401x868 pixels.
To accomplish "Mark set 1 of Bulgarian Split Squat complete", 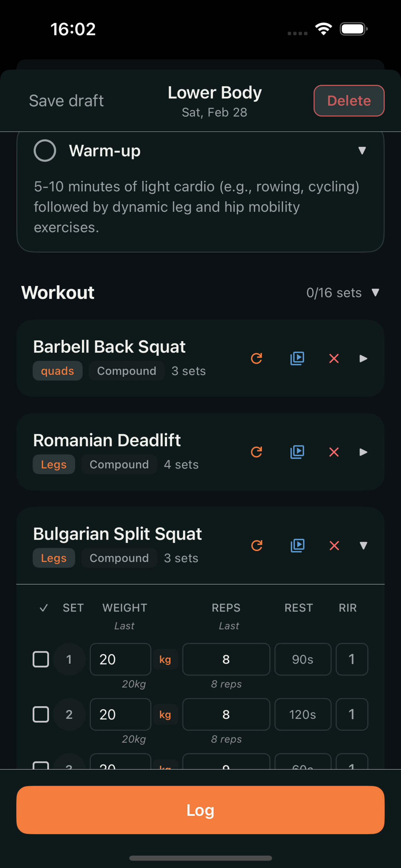I will click(x=41, y=659).
